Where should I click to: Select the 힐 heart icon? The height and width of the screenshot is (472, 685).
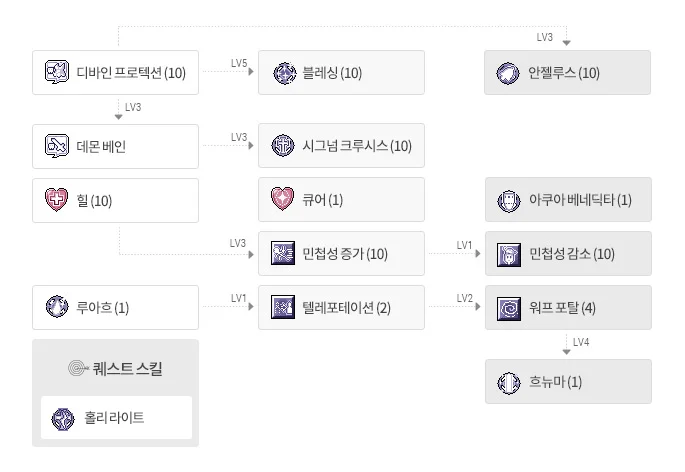(x=57, y=200)
